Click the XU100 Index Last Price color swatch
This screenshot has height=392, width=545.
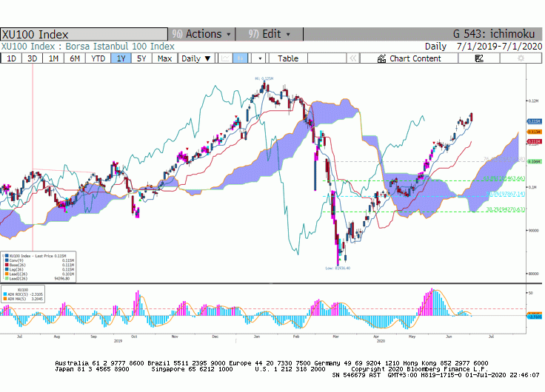(x=7, y=256)
